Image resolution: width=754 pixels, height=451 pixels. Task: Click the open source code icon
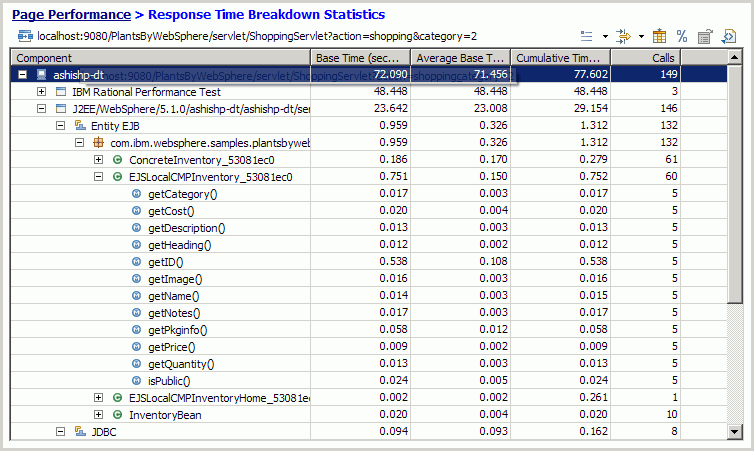click(x=729, y=36)
